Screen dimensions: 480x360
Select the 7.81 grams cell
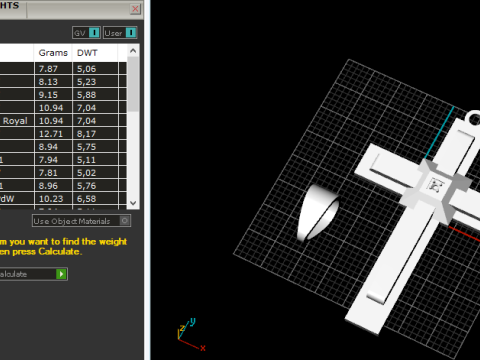[53, 173]
